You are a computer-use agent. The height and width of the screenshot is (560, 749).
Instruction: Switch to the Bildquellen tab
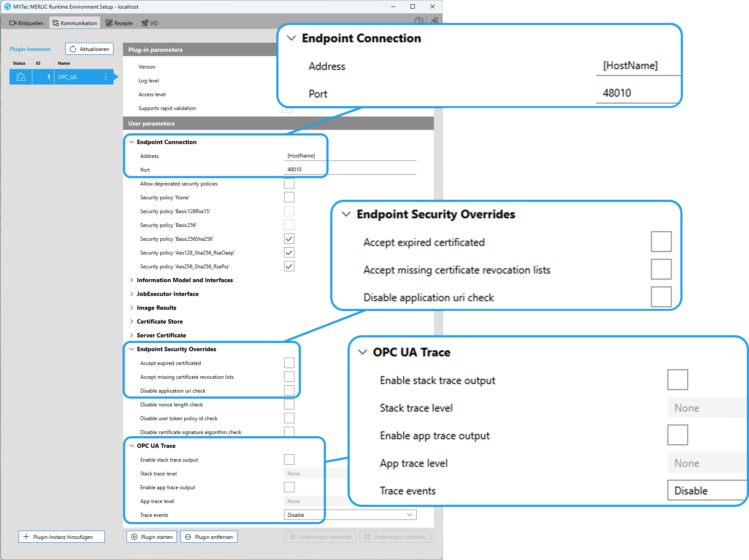pos(26,23)
